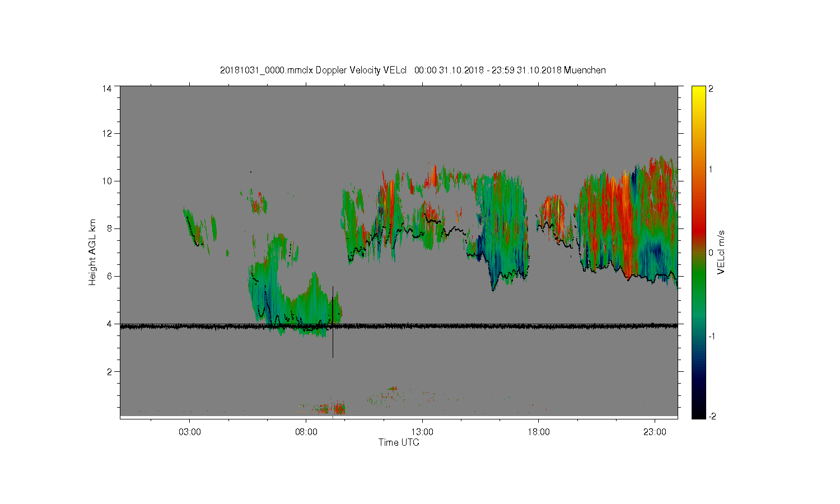Click the '03:00' time tick label
This screenshot has width=840, height=504.
[189, 432]
